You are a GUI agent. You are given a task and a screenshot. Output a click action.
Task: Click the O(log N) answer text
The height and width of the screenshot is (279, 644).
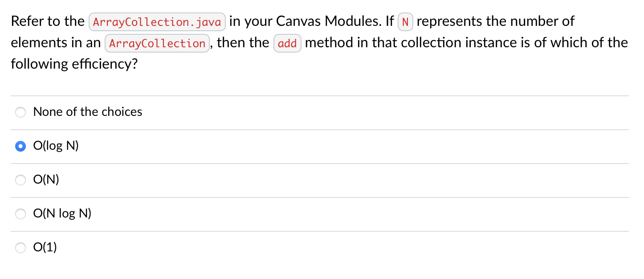pyautogui.click(x=56, y=146)
